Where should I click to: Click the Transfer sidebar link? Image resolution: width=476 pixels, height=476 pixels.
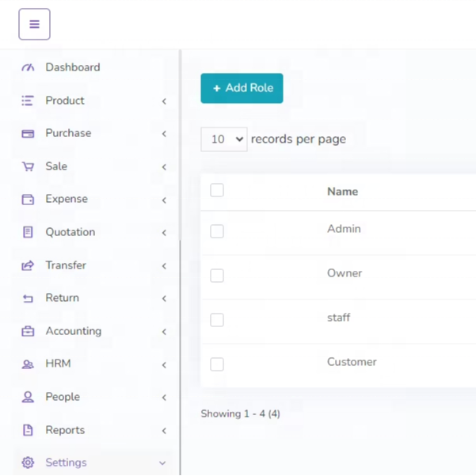pos(66,265)
